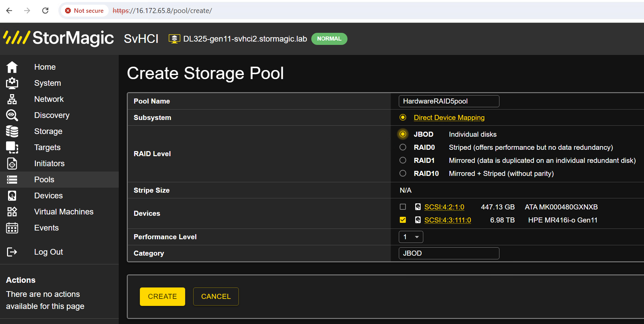
Task: Check the SCSI:4:2:1:0 device checkbox
Action: [403, 207]
